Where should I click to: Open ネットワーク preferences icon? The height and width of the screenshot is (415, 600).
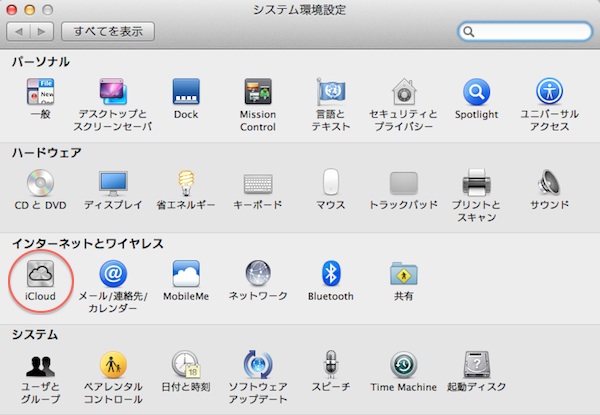pyautogui.click(x=258, y=273)
